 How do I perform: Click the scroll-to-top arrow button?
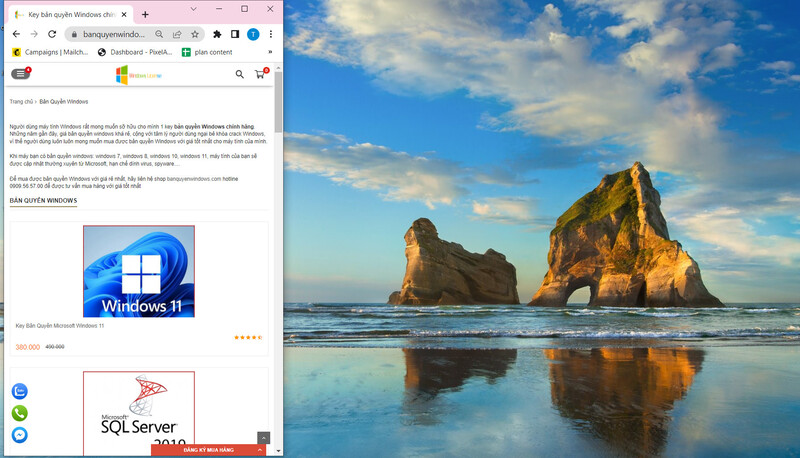pos(263,438)
